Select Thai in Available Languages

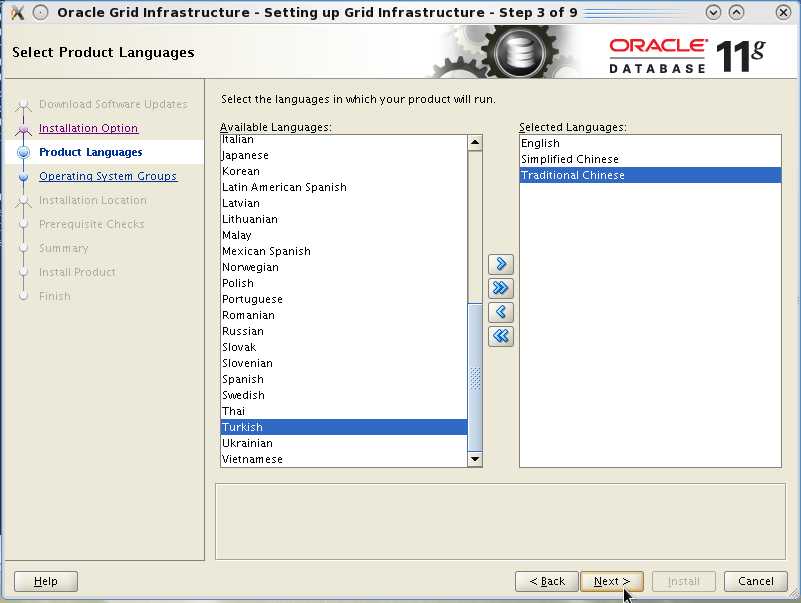click(344, 411)
